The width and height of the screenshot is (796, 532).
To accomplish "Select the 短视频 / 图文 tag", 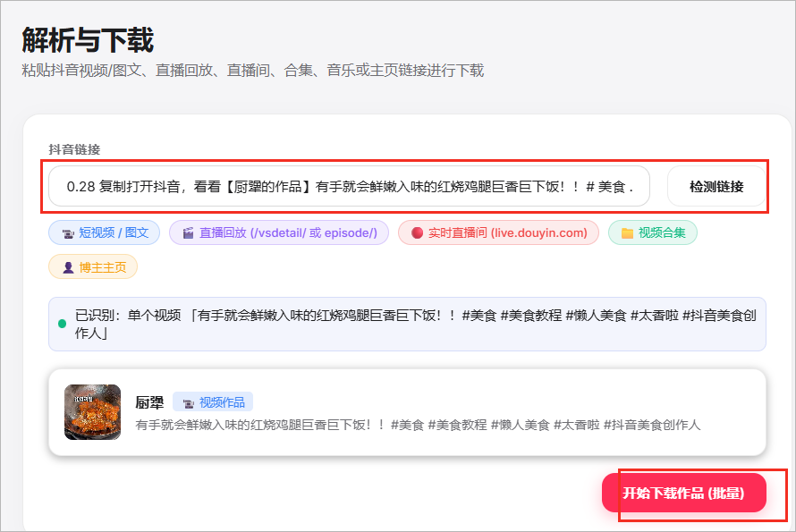I will click(x=104, y=232).
